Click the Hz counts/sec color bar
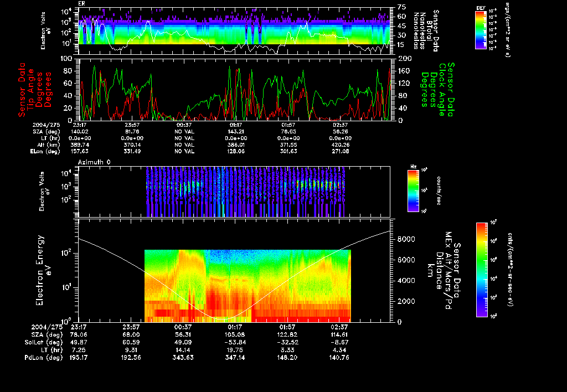 click(413, 190)
